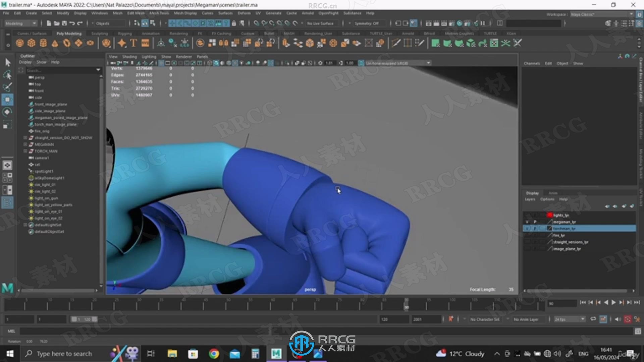Screen dimensions: 644x362
Task: Toggle visibility box of fire_lyr layer
Action: pyautogui.click(x=527, y=235)
